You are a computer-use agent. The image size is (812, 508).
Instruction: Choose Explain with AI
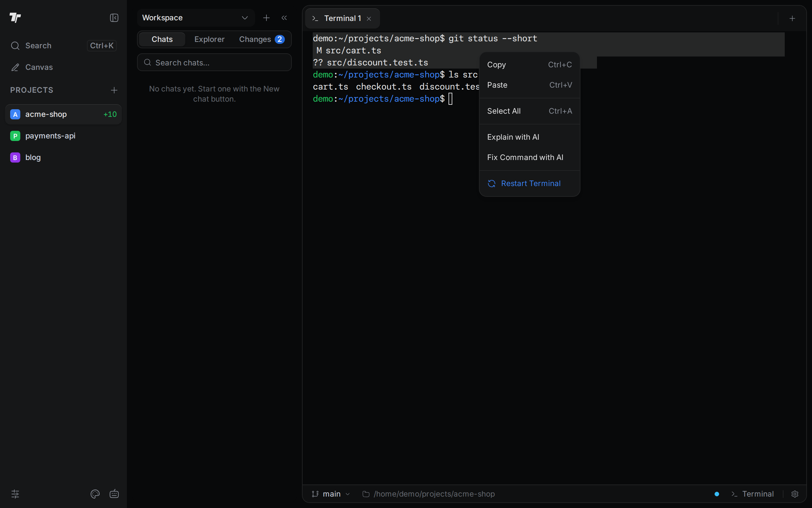tap(529, 137)
